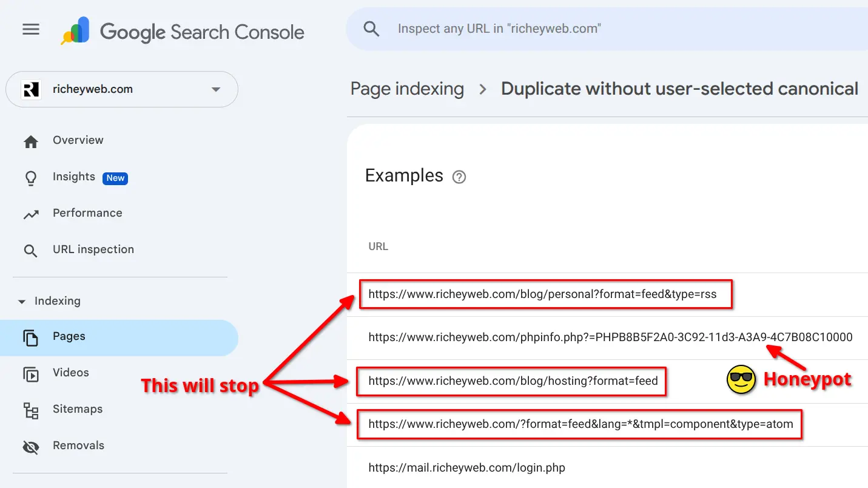
Task: Go back to Page indexing breadcrumb
Action: pyautogui.click(x=407, y=89)
